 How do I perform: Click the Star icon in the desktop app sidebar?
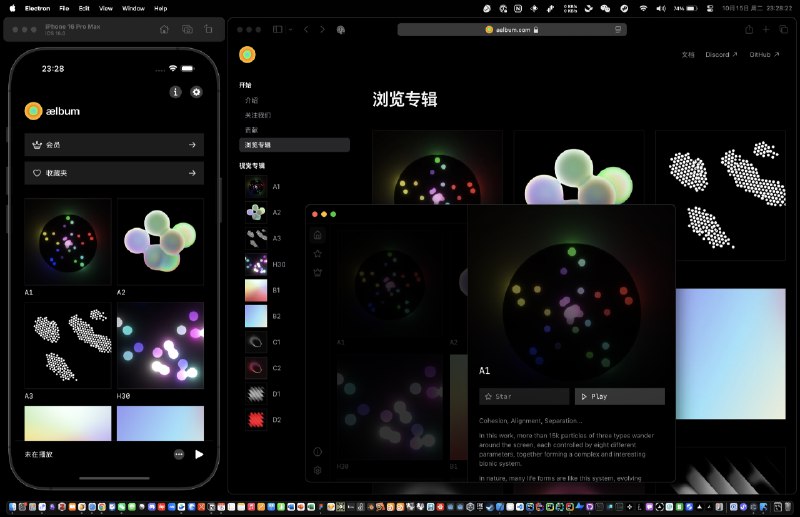click(x=317, y=254)
